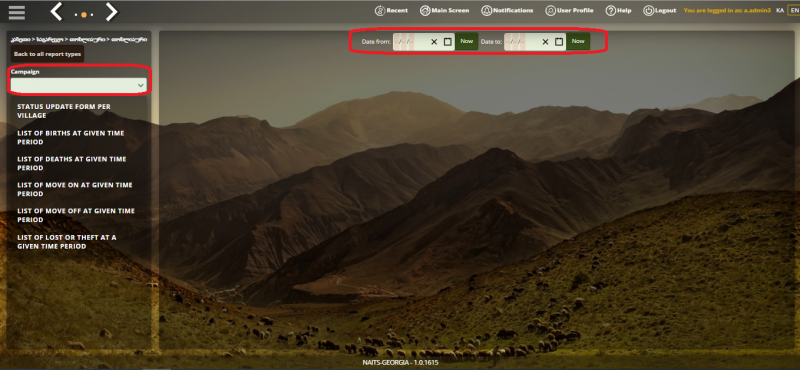
Task: Open calendar picker for Date from
Action: pos(447,42)
